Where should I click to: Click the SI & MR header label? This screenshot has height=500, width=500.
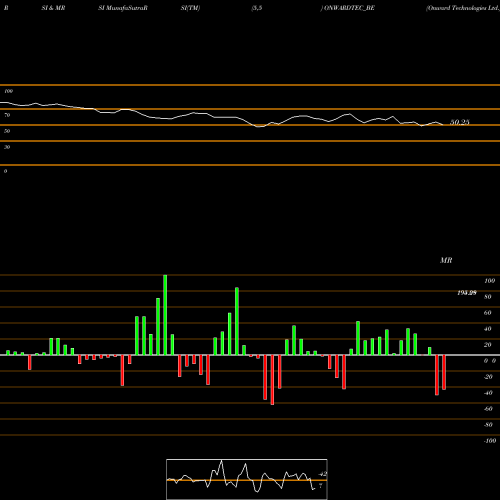pyautogui.click(x=53, y=8)
